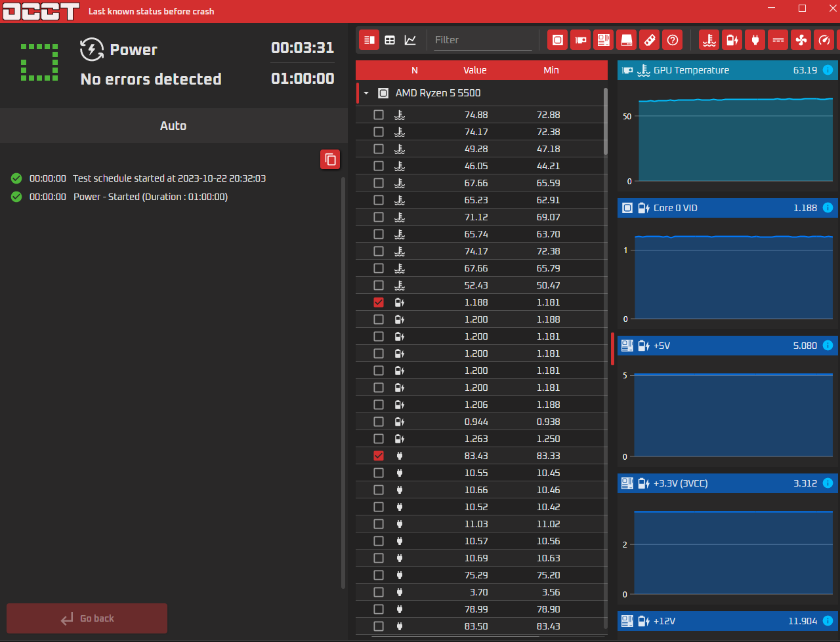
Task: Click the 'Test schedule started at 2023-10-22 20:32:03' log entry
Action: click(x=169, y=178)
